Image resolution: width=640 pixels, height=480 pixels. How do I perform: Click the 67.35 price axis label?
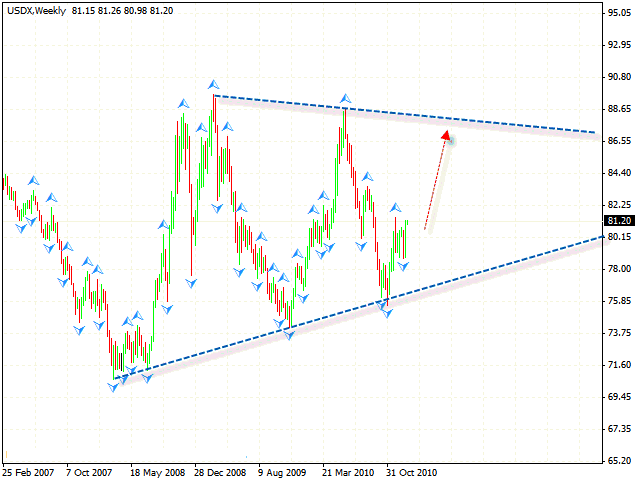click(x=619, y=429)
